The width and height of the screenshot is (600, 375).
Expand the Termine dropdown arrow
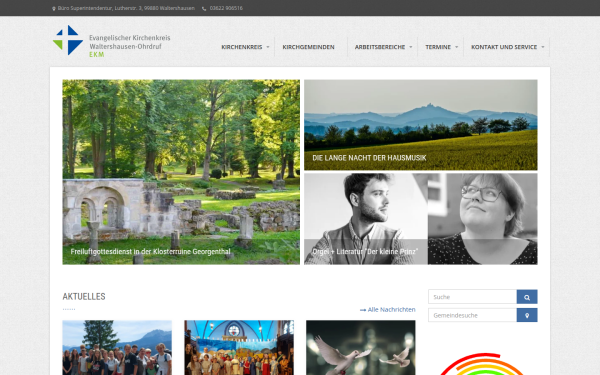point(457,47)
